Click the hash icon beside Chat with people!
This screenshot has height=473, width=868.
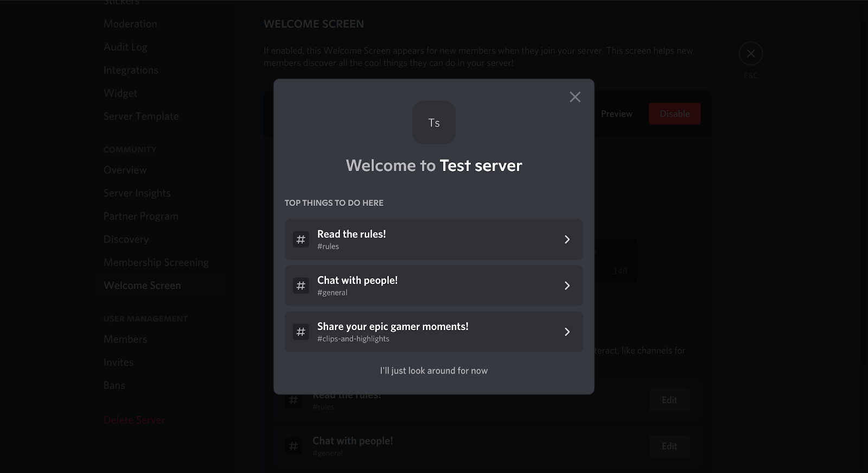coord(301,286)
